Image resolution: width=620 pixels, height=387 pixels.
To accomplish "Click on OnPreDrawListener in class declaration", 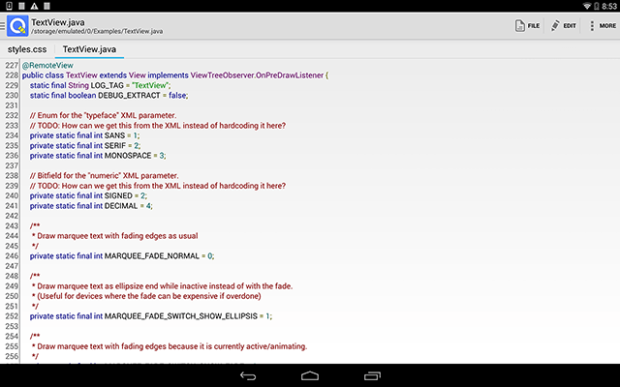I will click(x=289, y=75).
